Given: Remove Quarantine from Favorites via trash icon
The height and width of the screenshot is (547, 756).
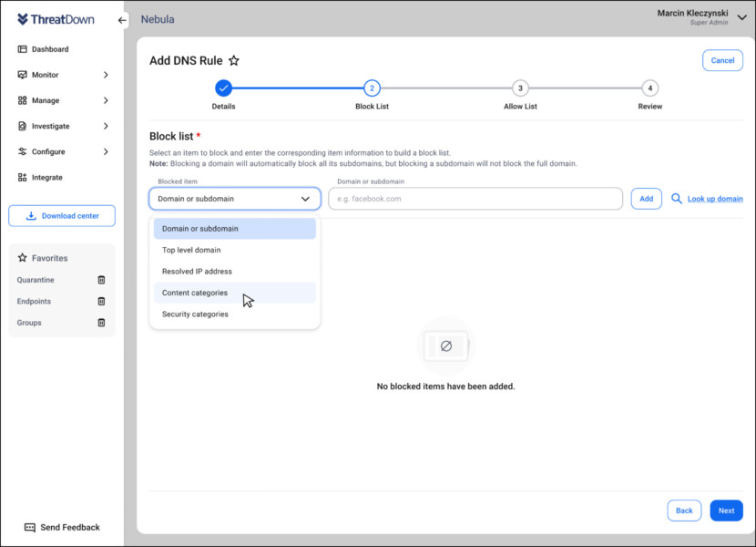Looking at the screenshot, I should (99, 280).
